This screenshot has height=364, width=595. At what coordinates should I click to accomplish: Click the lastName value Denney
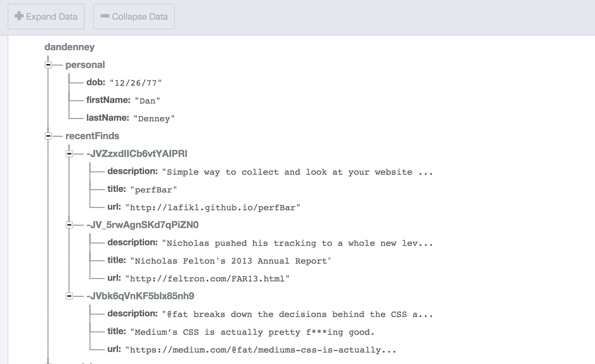tap(154, 119)
